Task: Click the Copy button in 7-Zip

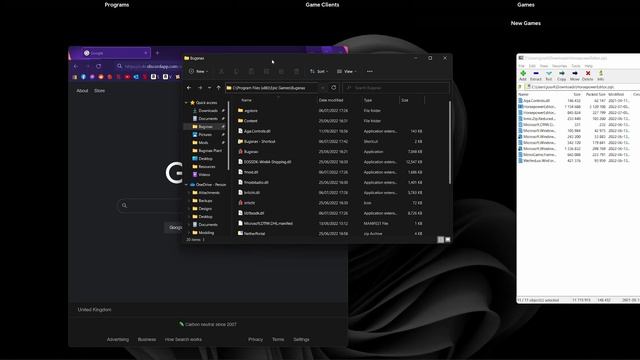Action: (x=562, y=75)
